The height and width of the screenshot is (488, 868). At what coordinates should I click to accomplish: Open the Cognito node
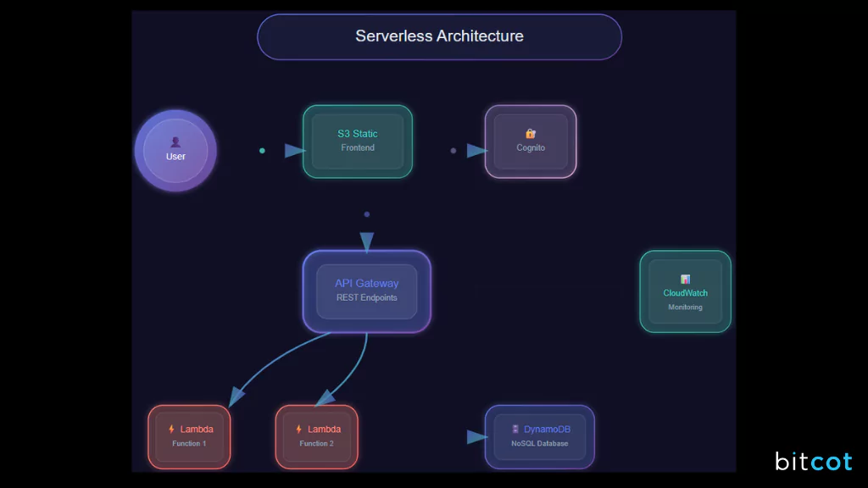click(x=531, y=141)
